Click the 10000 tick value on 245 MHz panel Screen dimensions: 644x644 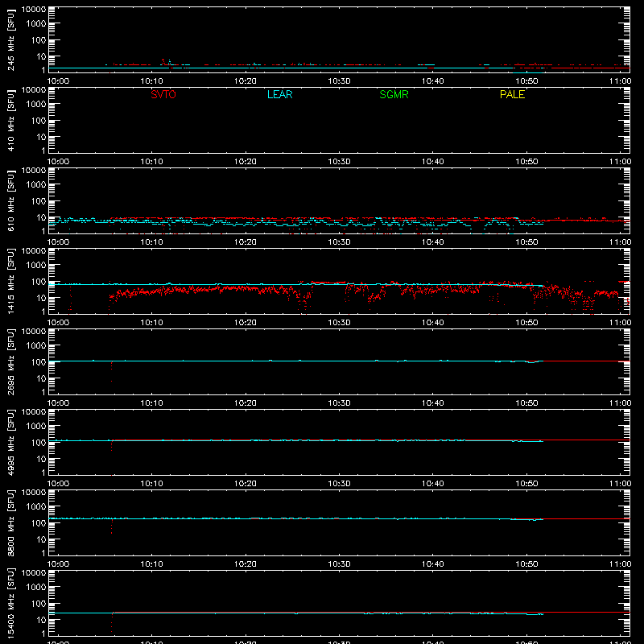pyautogui.click(x=34, y=10)
